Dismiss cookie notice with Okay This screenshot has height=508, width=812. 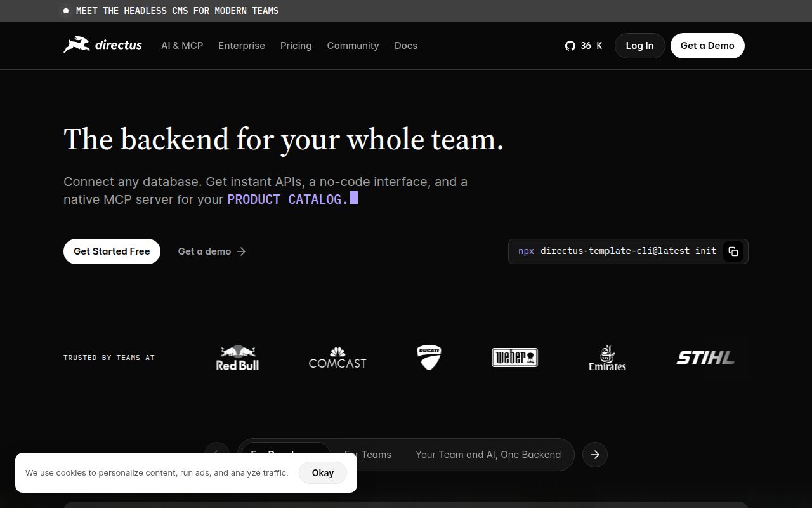[323, 472]
